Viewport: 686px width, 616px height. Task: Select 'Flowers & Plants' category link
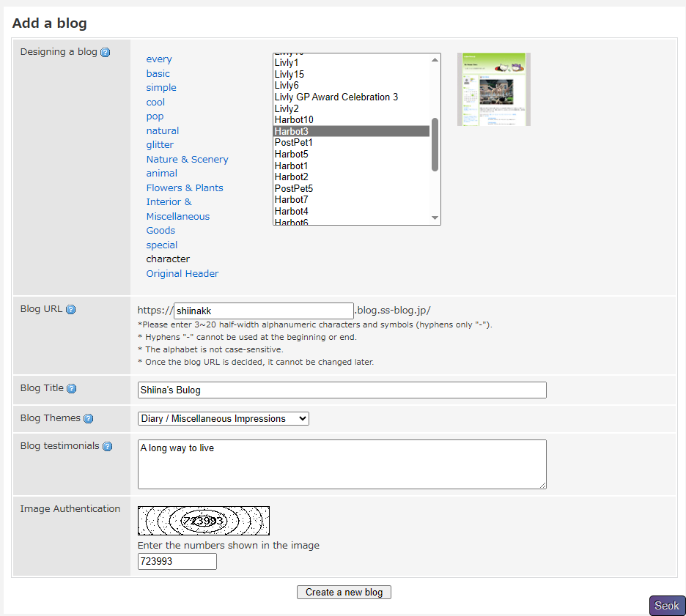click(x=185, y=188)
